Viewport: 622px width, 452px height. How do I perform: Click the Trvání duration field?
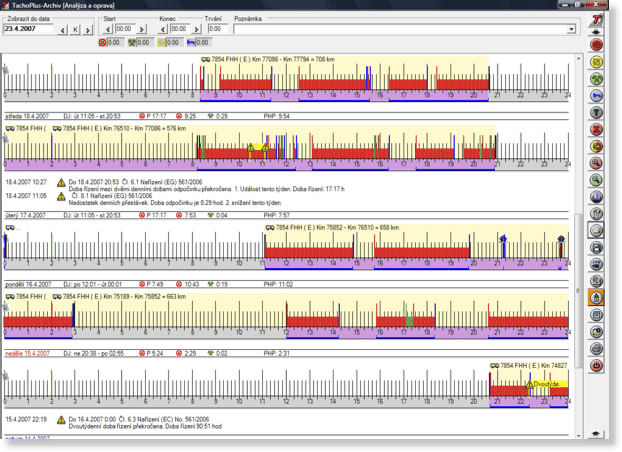(x=218, y=29)
